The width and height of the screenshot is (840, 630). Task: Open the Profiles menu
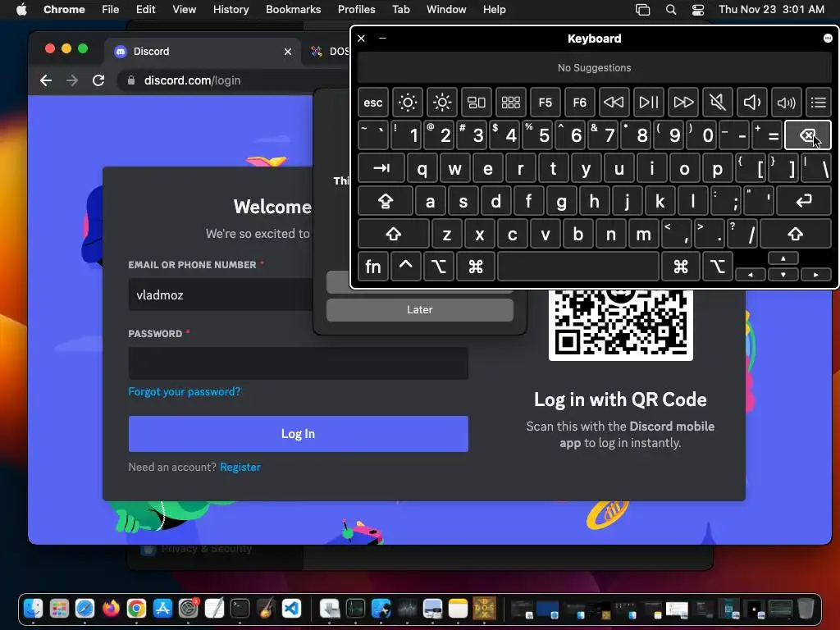tap(356, 9)
